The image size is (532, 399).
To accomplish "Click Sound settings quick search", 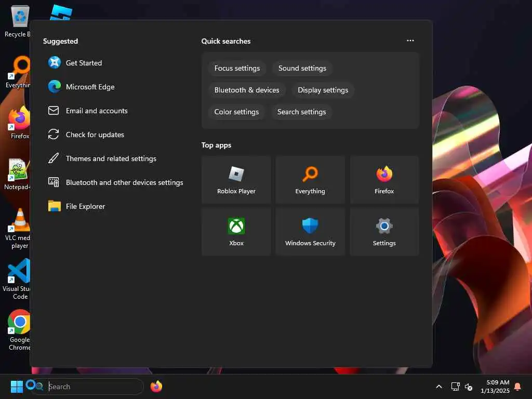I will [302, 68].
